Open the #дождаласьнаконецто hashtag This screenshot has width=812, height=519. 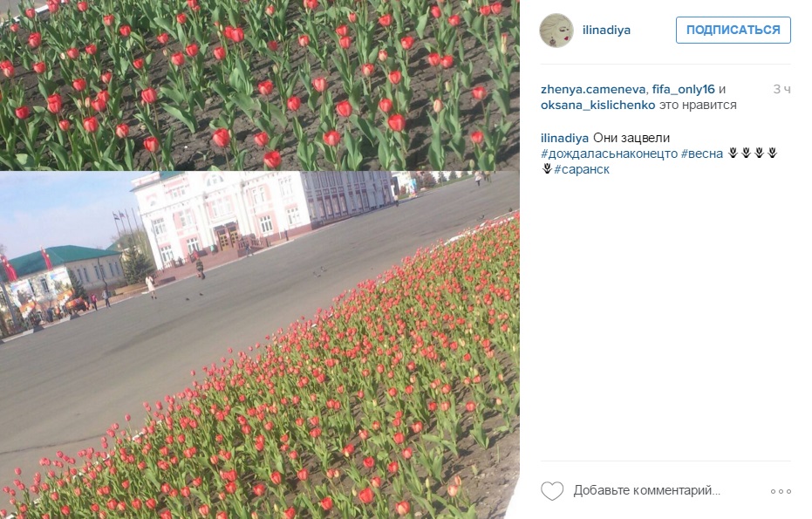pyautogui.click(x=609, y=154)
